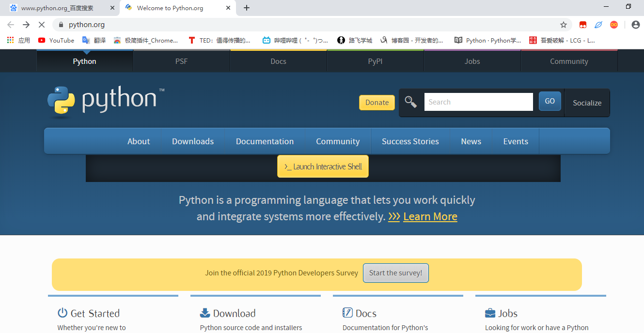Stop page loading with the X icon
The image size is (644, 333).
pos(42,25)
